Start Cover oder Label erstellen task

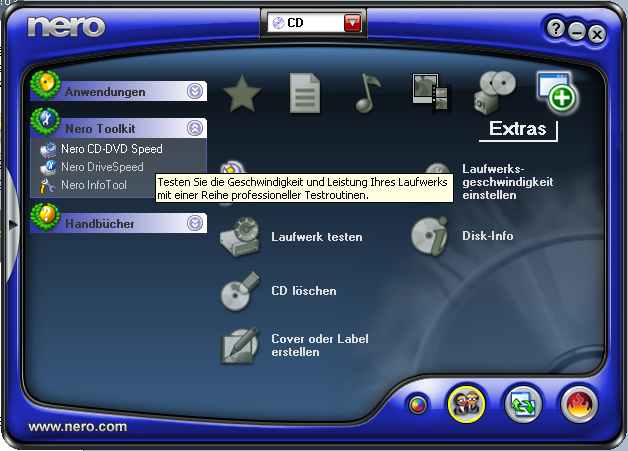click(x=320, y=345)
